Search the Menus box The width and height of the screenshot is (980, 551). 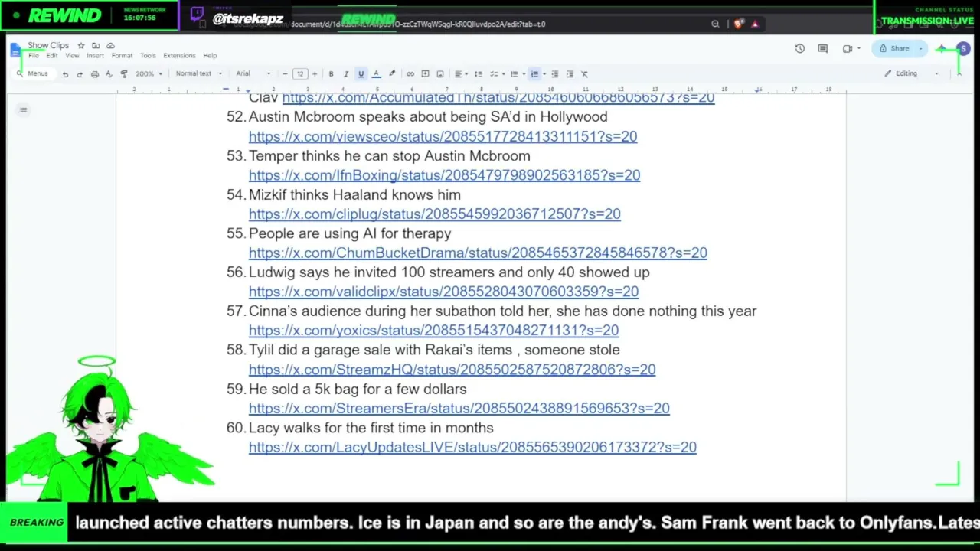[x=33, y=74]
